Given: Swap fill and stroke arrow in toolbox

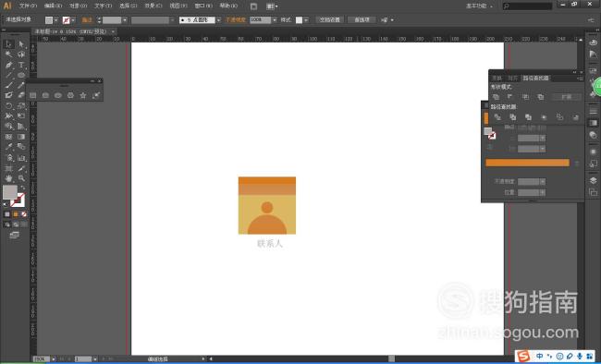Looking at the screenshot, I should point(22,188).
